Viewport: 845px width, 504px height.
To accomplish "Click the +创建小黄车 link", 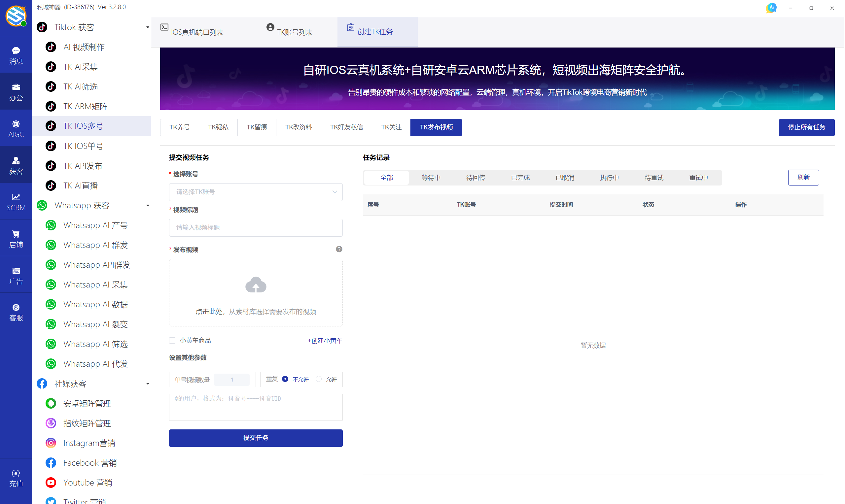I will (325, 340).
